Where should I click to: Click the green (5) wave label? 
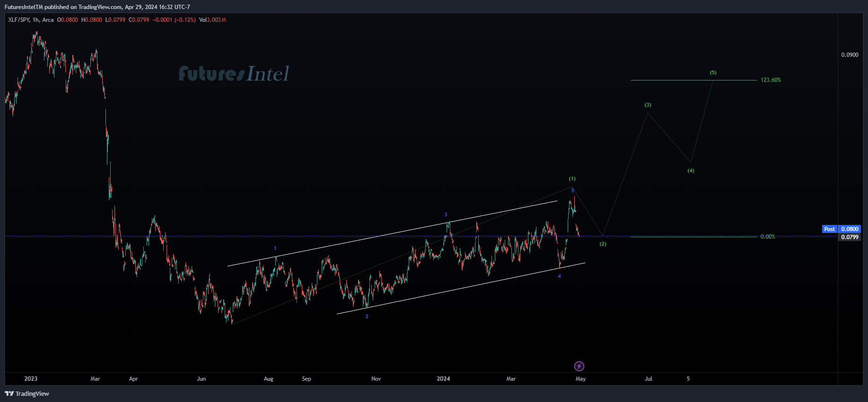713,73
